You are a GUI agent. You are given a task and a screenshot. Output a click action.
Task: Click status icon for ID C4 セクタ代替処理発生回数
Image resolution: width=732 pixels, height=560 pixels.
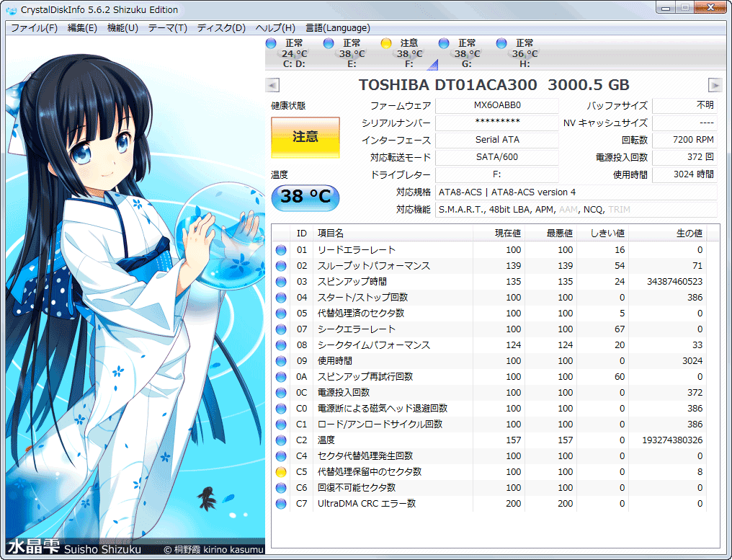pyautogui.click(x=281, y=456)
